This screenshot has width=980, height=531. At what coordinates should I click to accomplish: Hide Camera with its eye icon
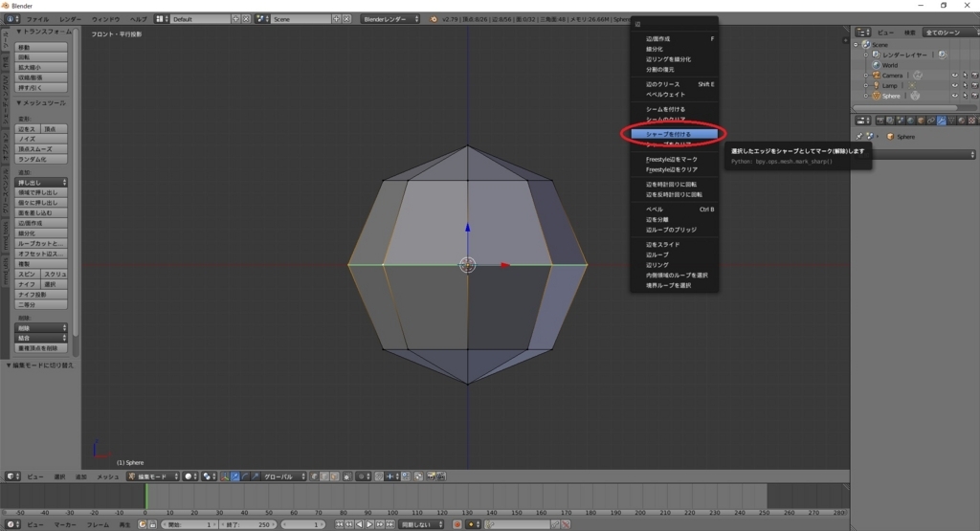pyautogui.click(x=954, y=75)
